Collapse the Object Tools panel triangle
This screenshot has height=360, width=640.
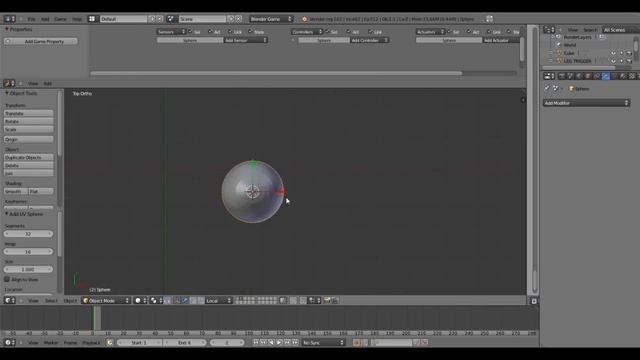point(7,93)
